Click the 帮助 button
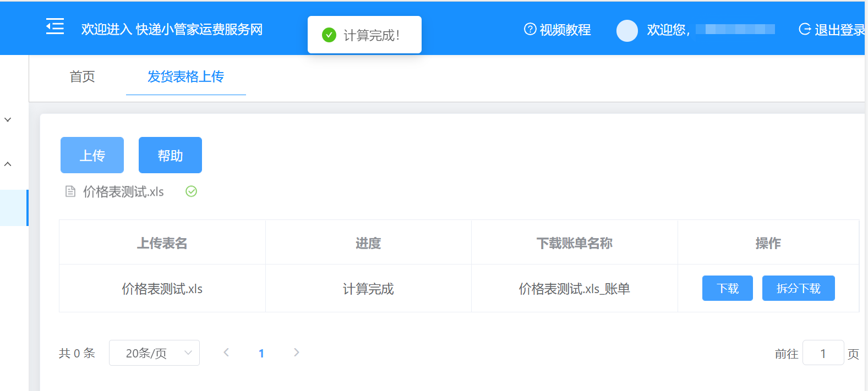This screenshot has height=391, width=868. pyautogui.click(x=170, y=155)
